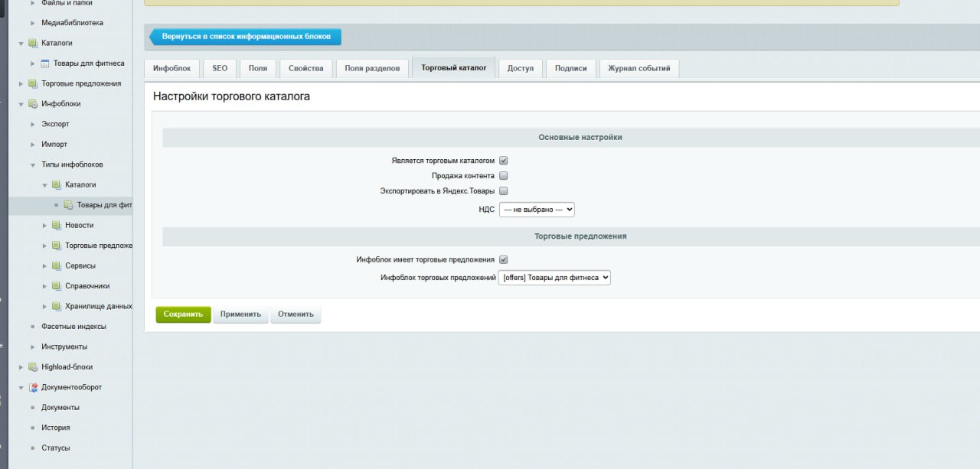Switch to the SEO tab
Viewport: 980px width, 469px height.
click(220, 68)
